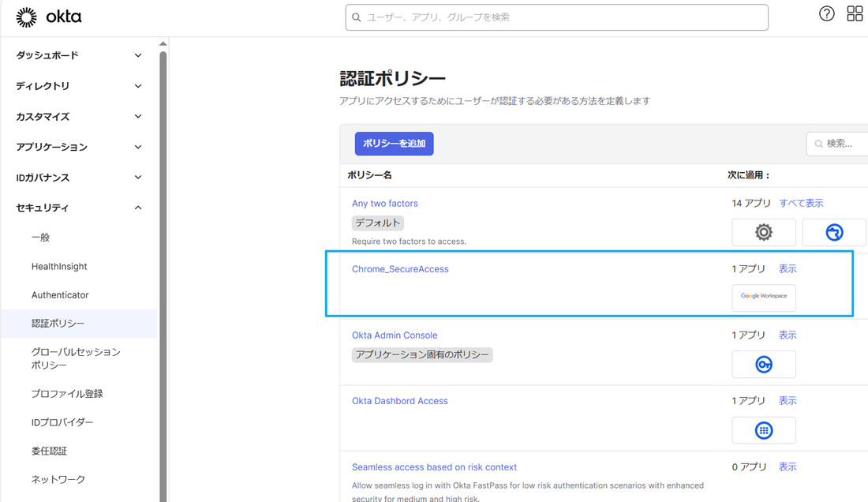
Task: Click the Okta Admin Console key icon tile
Action: (x=764, y=364)
